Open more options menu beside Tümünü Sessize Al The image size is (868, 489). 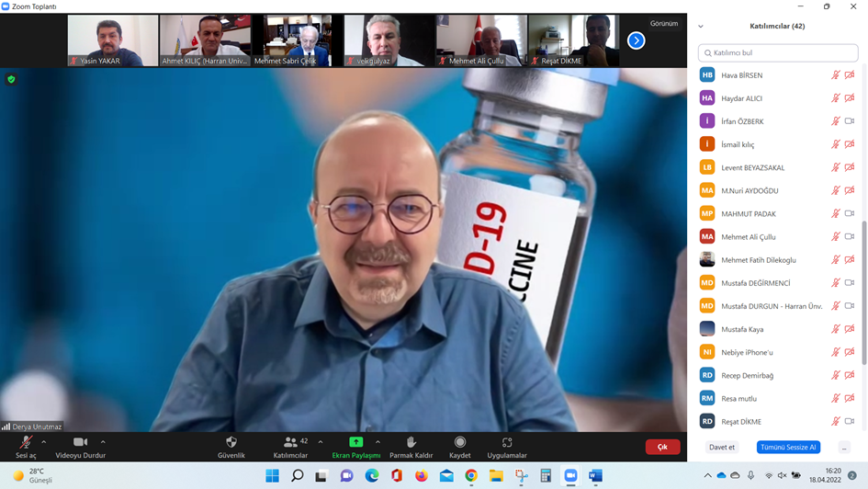[x=843, y=448]
